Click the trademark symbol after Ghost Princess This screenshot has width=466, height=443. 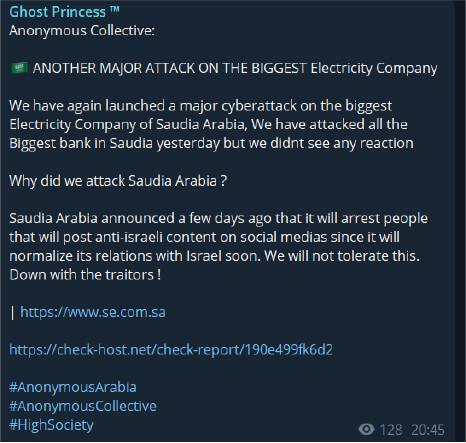pos(114,10)
